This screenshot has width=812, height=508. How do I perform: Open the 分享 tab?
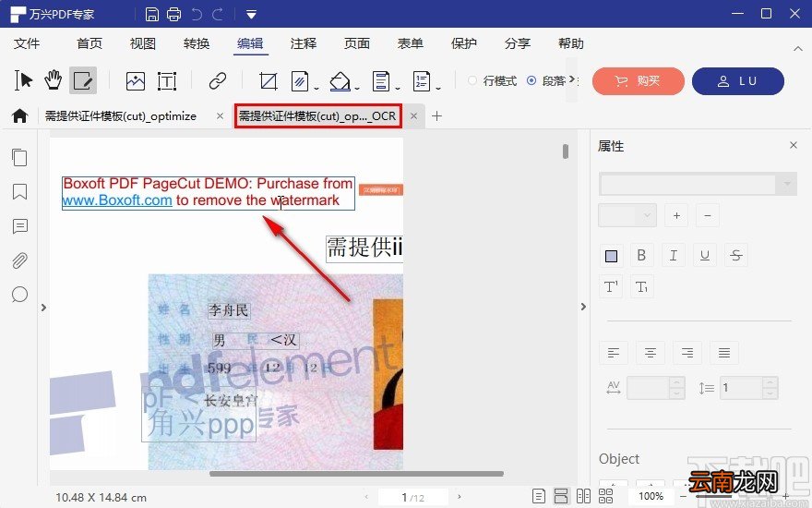coord(518,43)
